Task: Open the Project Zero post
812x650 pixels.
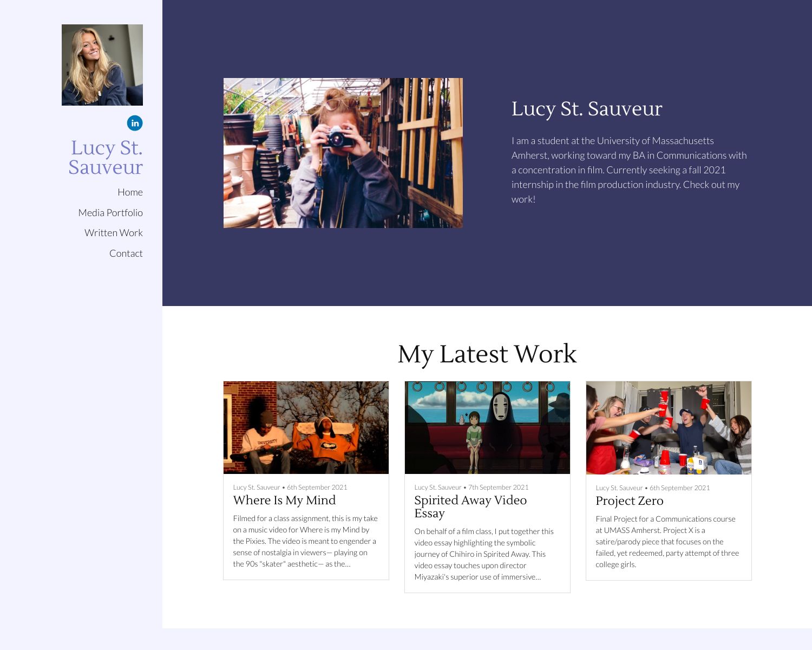Action: 630,500
